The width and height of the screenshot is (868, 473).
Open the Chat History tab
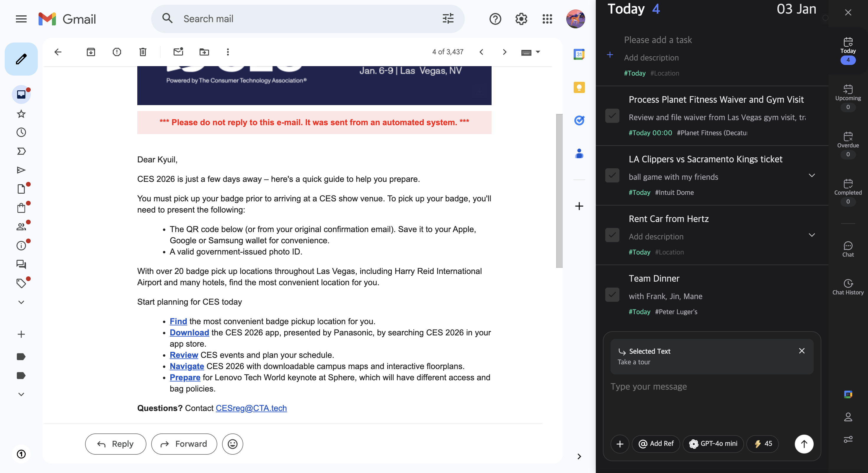click(x=847, y=287)
